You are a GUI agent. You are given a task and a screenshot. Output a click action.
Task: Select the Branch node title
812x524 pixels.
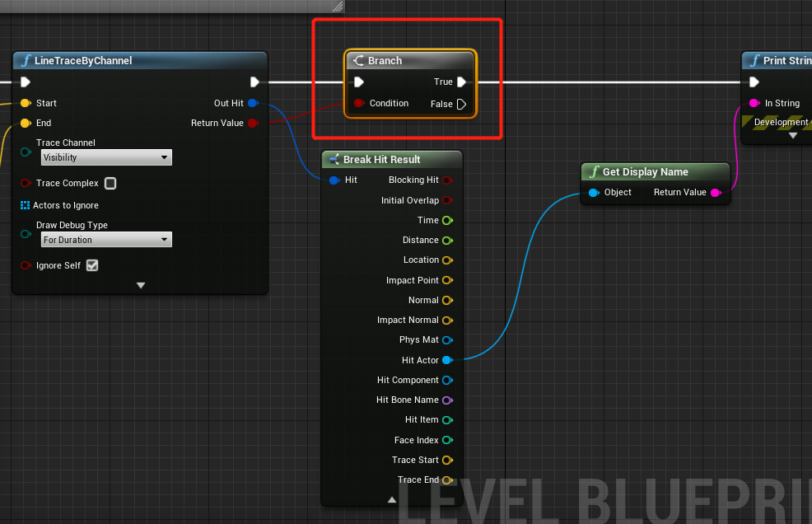(x=385, y=61)
